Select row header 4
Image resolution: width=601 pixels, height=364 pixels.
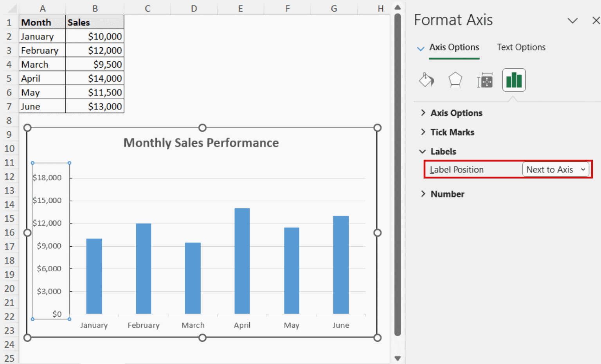pos(9,64)
